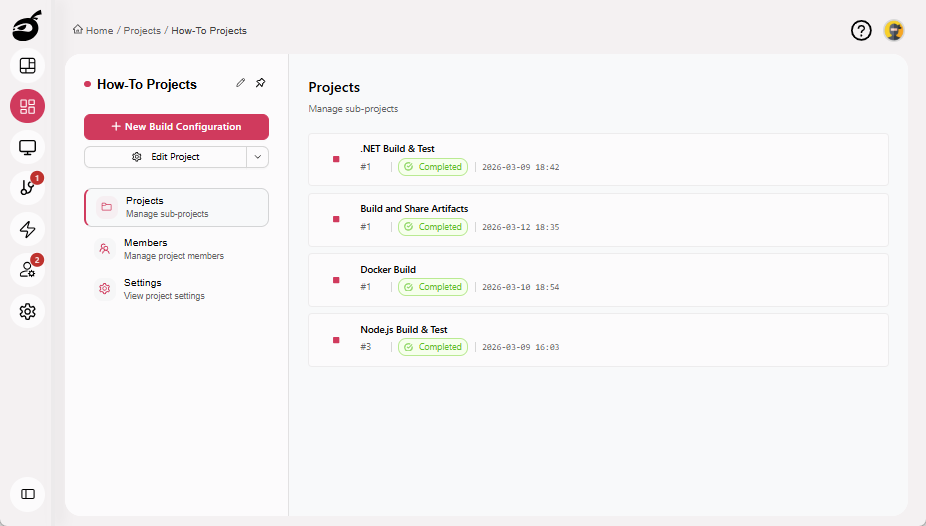Open the user settings icon with badge 2

point(28,270)
